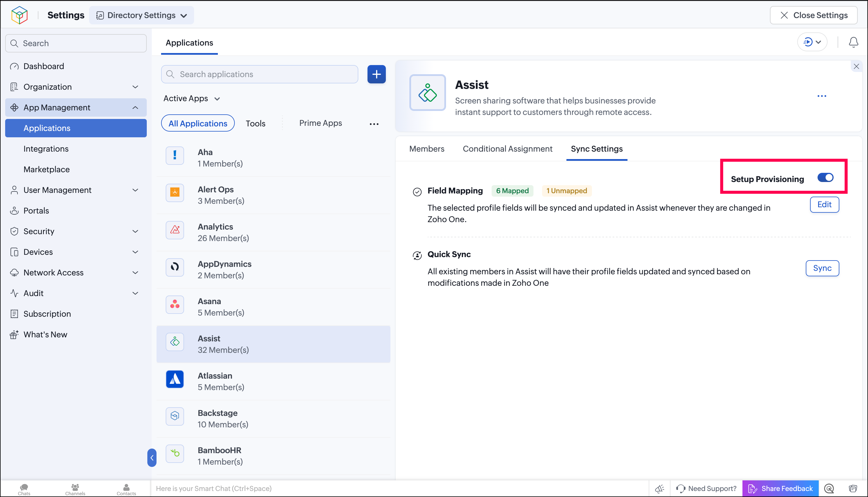Screen dimensions: 868x497
Task: Open Subscription from the sidebar
Action: coord(76,314)
